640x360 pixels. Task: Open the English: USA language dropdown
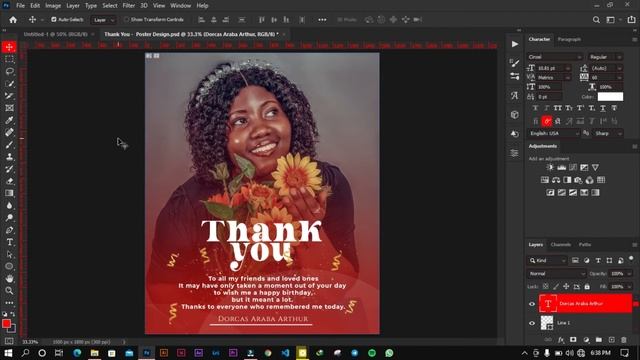(x=553, y=133)
